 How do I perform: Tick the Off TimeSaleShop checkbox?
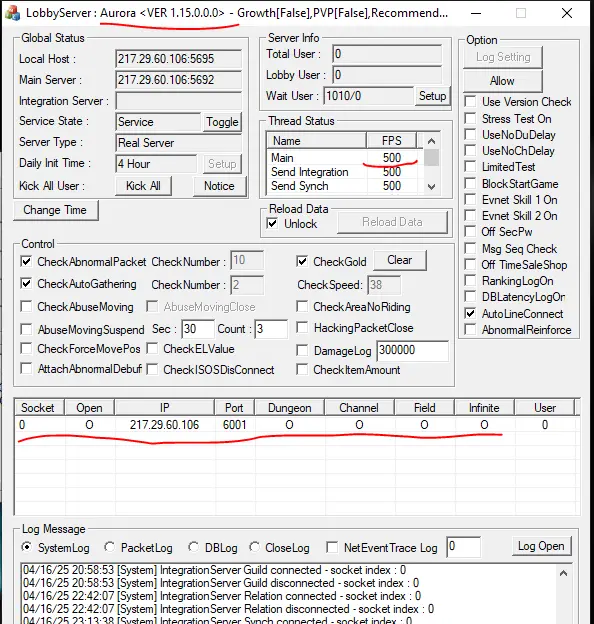[x=470, y=264]
